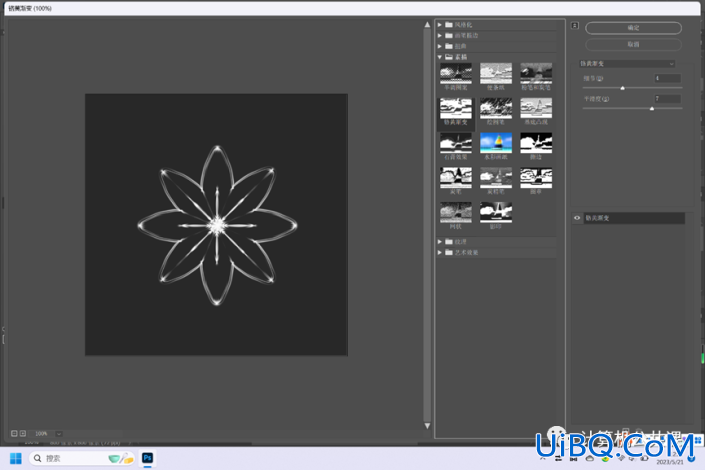Select the 水彩画纸 (Water Paper) sailboat thumbnail

point(495,143)
